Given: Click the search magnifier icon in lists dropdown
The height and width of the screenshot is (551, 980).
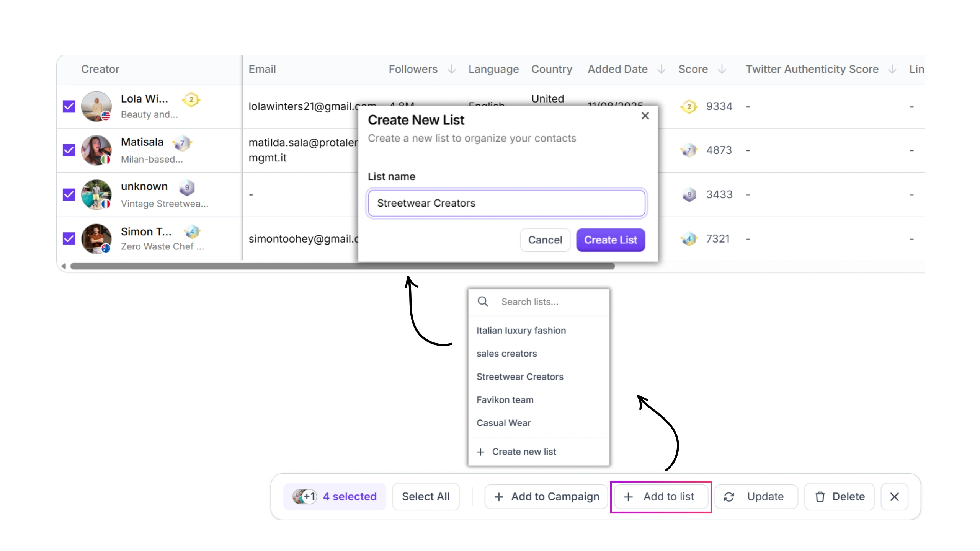Looking at the screenshot, I should pos(483,302).
